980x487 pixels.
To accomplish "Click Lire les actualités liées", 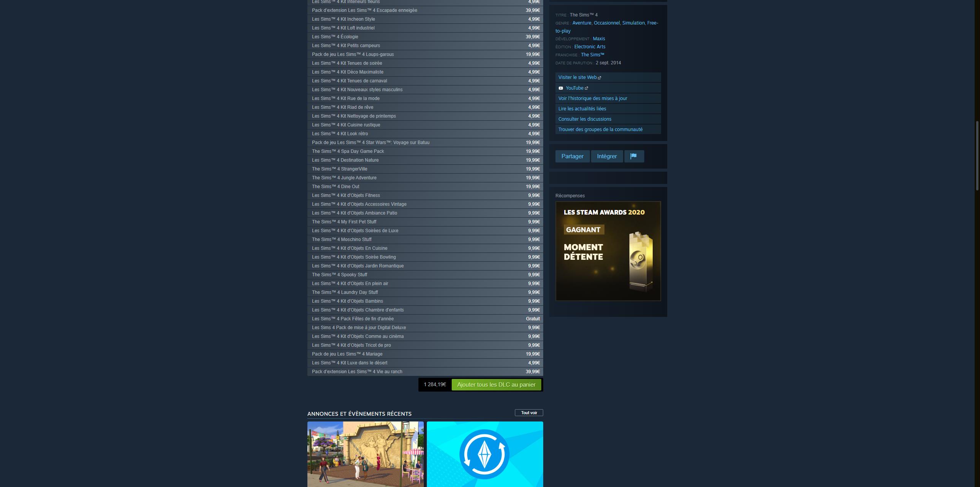I will [581, 108].
